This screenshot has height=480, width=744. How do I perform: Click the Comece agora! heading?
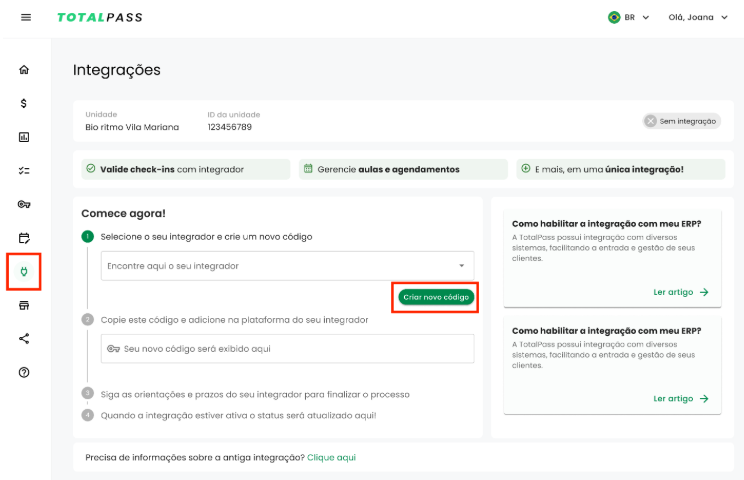123,213
